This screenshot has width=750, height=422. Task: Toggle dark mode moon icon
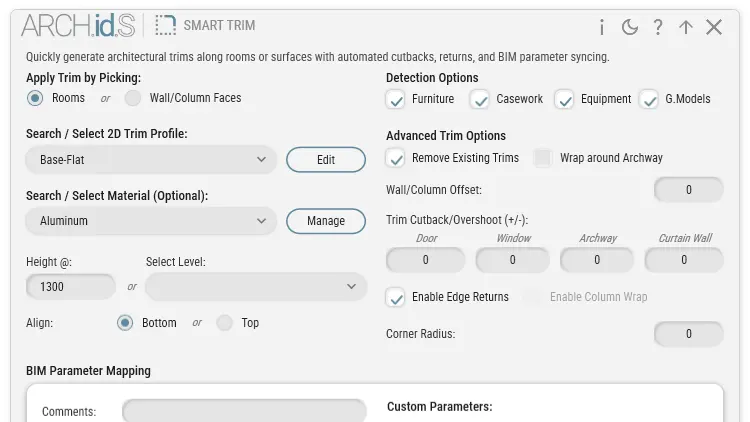pos(630,27)
